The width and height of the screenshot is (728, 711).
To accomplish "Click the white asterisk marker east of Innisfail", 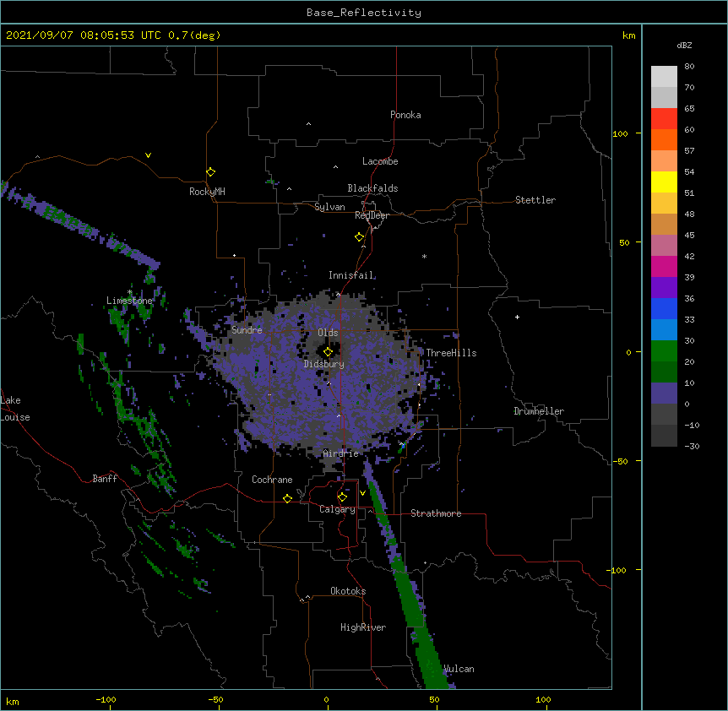I will pos(424,256).
